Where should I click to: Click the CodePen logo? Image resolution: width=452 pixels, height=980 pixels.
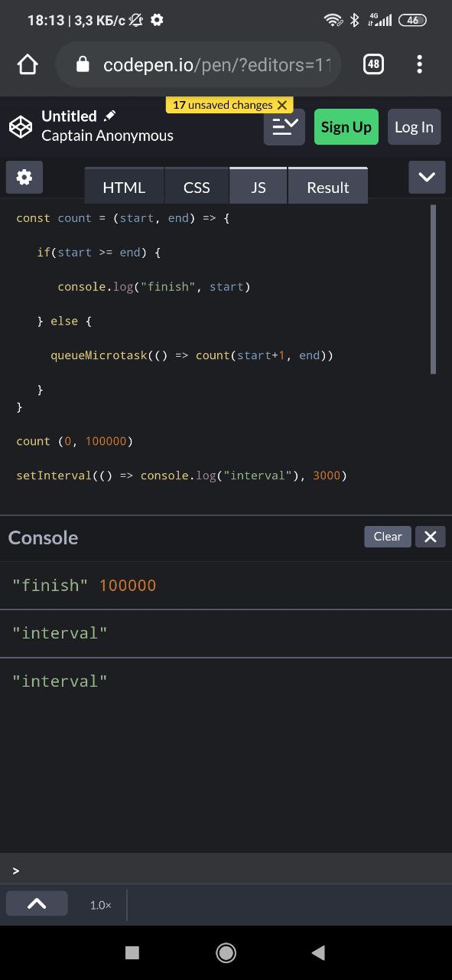click(21, 126)
